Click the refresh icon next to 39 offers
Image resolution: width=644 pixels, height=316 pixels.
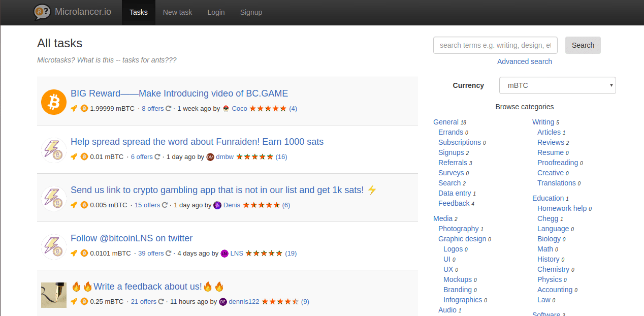coord(168,253)
